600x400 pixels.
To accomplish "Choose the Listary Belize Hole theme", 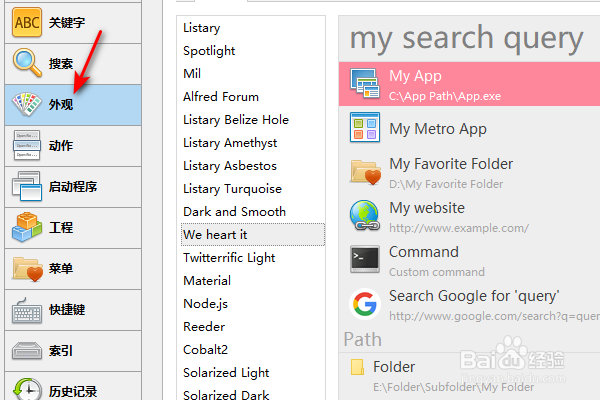I will coord(253,120).
